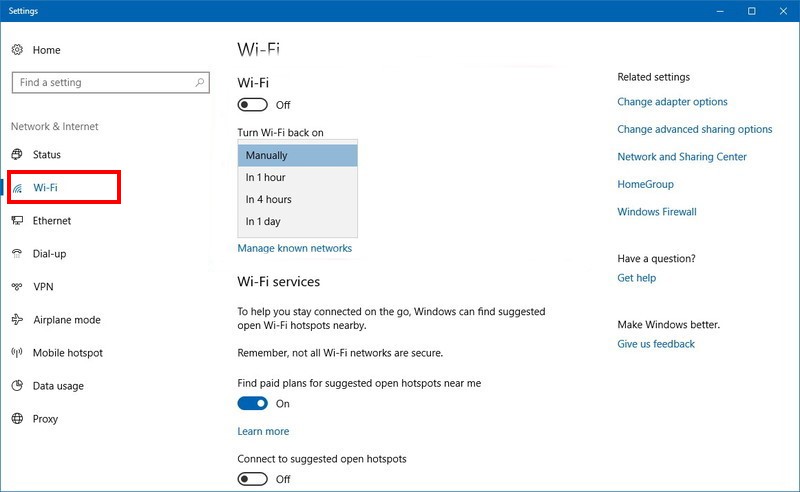Choose In 1 day option
The image size is (800, 492).
297,222
